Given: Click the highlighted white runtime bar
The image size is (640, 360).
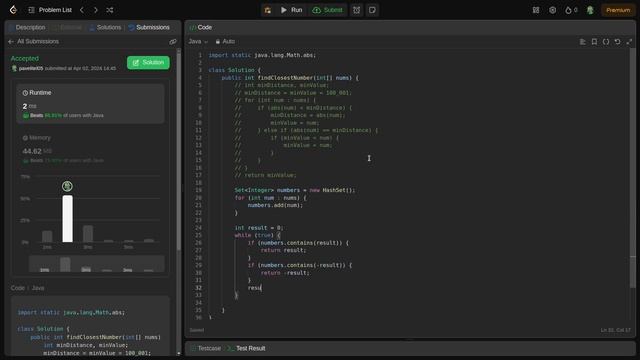Looking at the screenshot, I should pyautogui.click(x=67, y=218).
